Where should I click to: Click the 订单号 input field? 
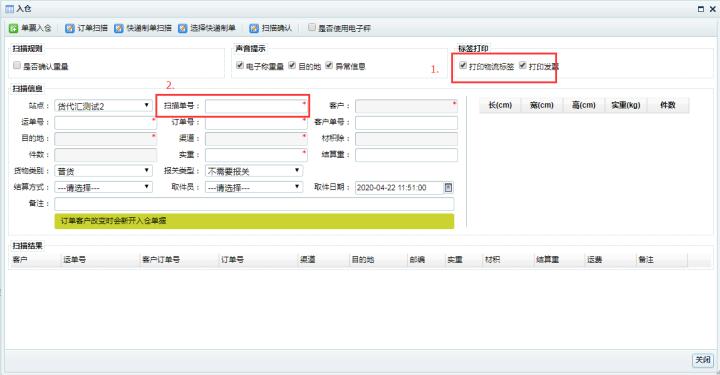tap(256, 123)
